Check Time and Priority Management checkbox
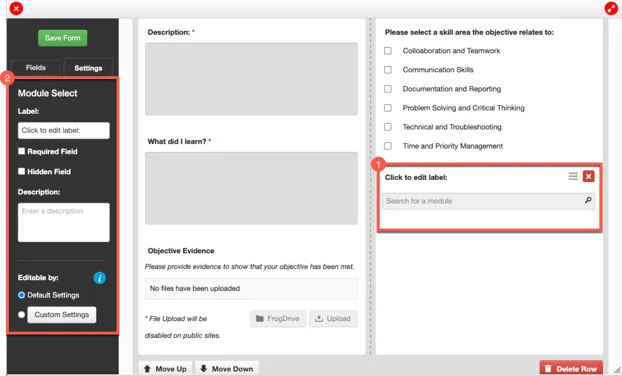Image resolution: width=622 pixels, height=376 pixels. click(x=388, y=146)
